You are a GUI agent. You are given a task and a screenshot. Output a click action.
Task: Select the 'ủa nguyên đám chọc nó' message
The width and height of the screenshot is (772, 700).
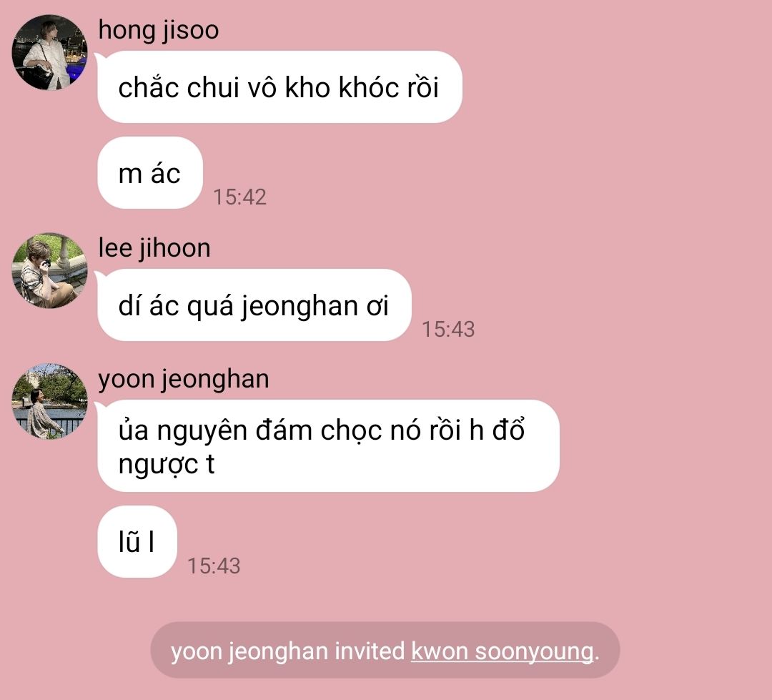pos(328,446)
